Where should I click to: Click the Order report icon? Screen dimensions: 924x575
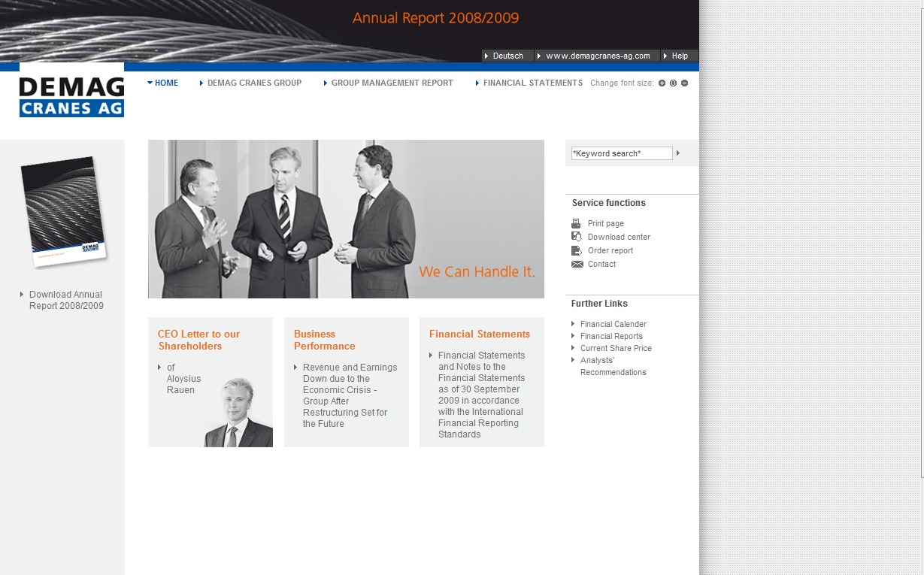point(576,250)
